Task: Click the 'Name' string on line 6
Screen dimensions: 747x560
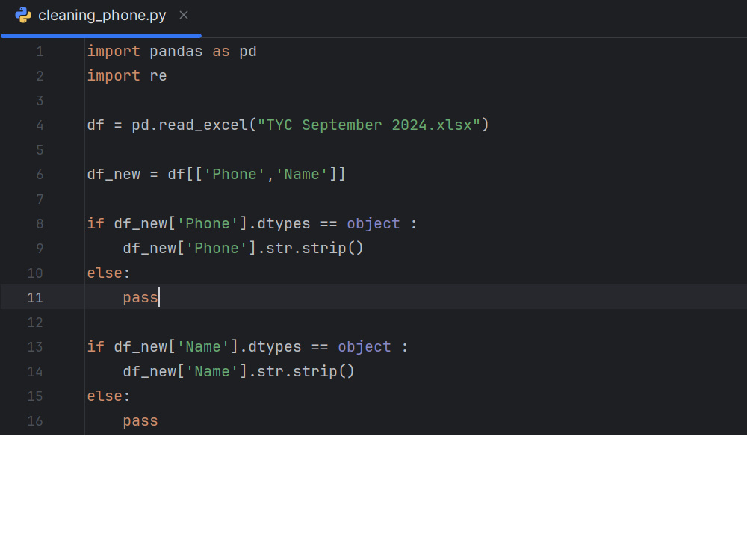Action: pyautogui.click(x=302, y=174)
